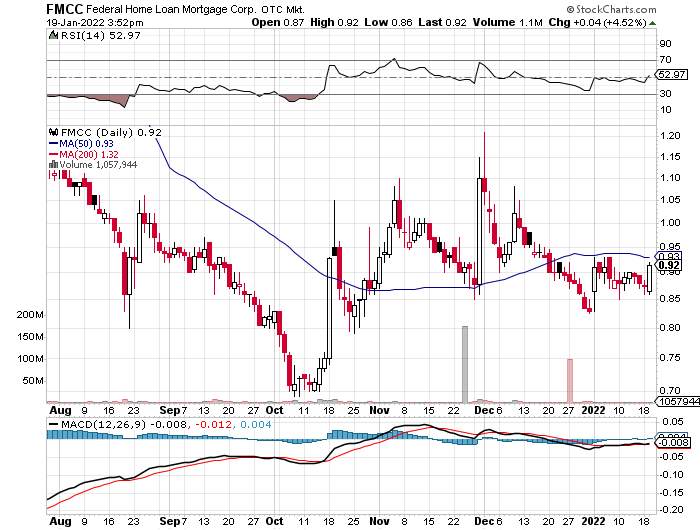Click the 0.85 price axis label
The width and height of the screenshot is (700, 530).
(670, 299)
